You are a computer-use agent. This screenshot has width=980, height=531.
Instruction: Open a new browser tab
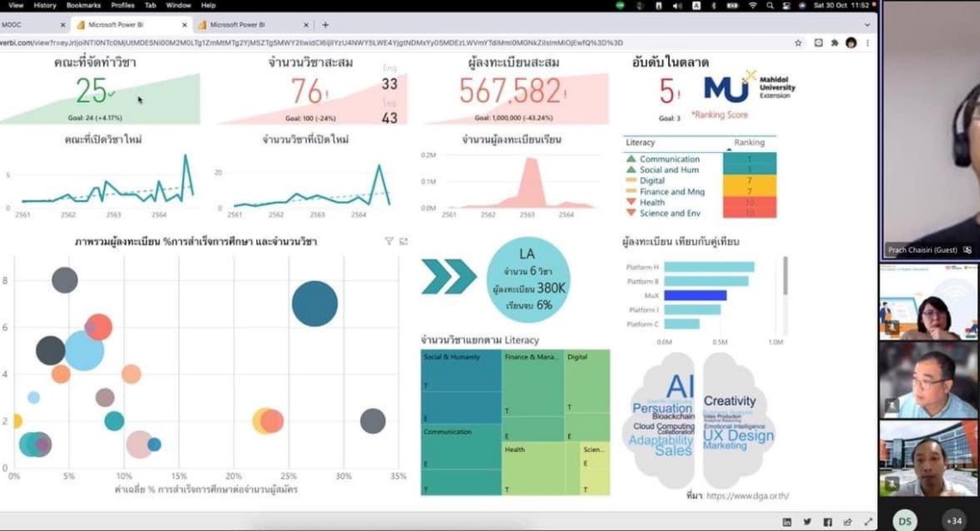coord(325,25)
